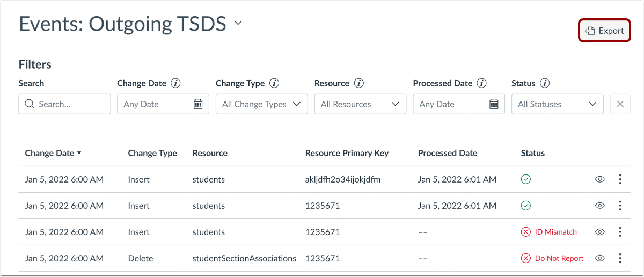
Task: Click the Resource filter info icon
Action: [359, 83]
